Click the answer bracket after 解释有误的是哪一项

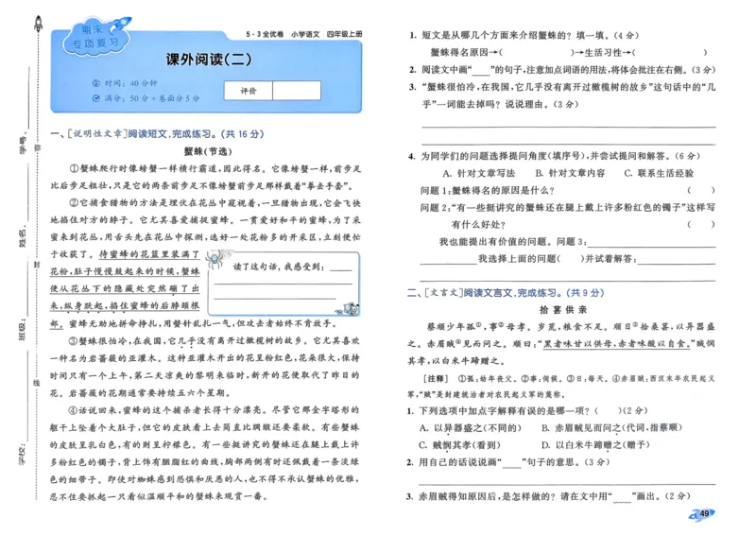(x=608, y=411)
